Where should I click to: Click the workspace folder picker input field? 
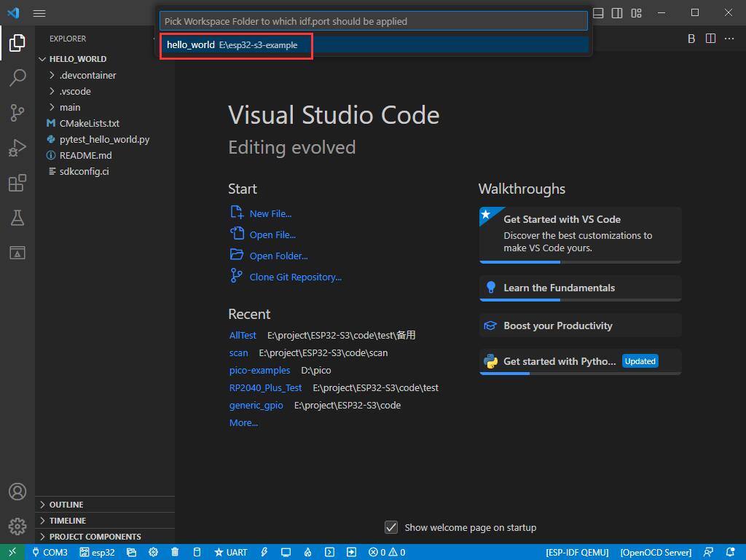[373, 21]
